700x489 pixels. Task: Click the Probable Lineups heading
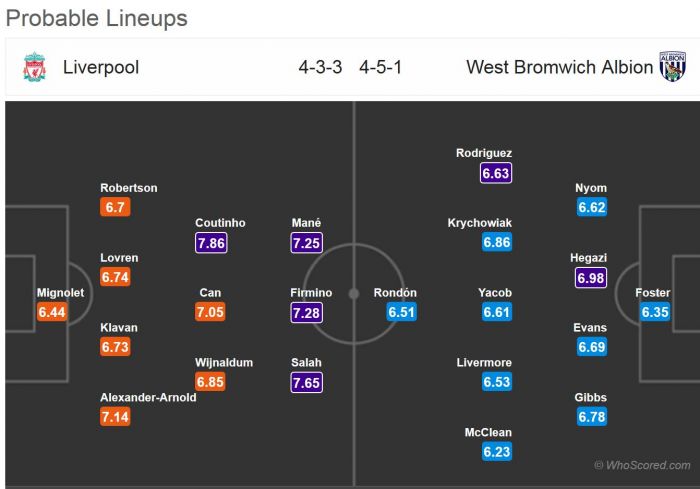pyautogui.click(x=97, y=18)
